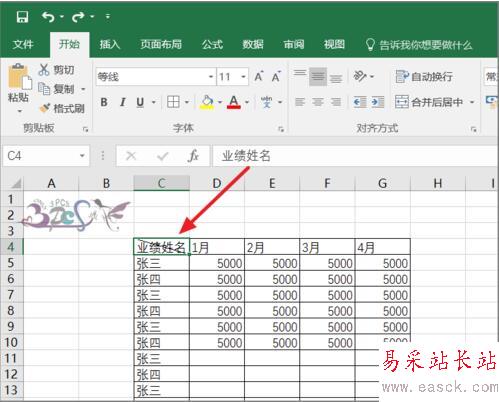The image size is (499, 402).
Task: Select Center horizontal alignment icon
Action: pos(318,102)
